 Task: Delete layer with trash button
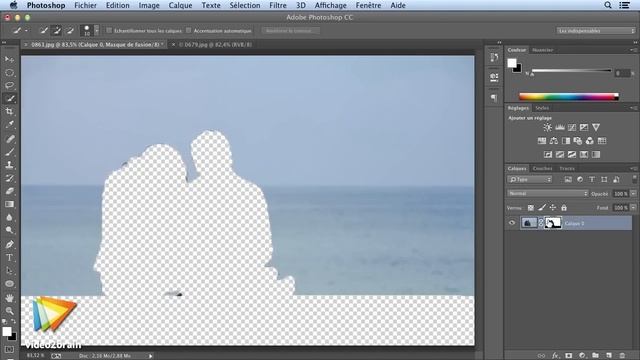(622, 356)
